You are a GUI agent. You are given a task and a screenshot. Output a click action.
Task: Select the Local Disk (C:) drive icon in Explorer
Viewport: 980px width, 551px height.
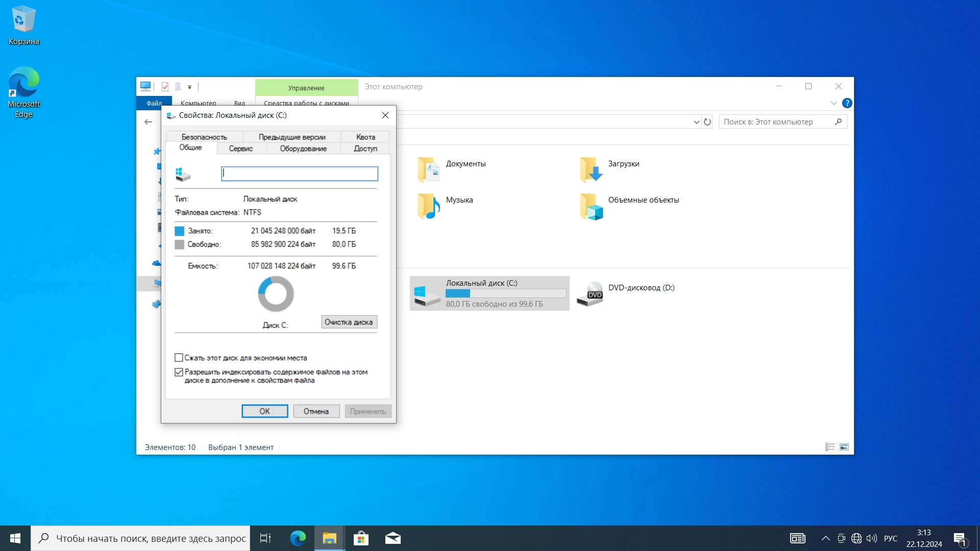click(x=427, y=295)
